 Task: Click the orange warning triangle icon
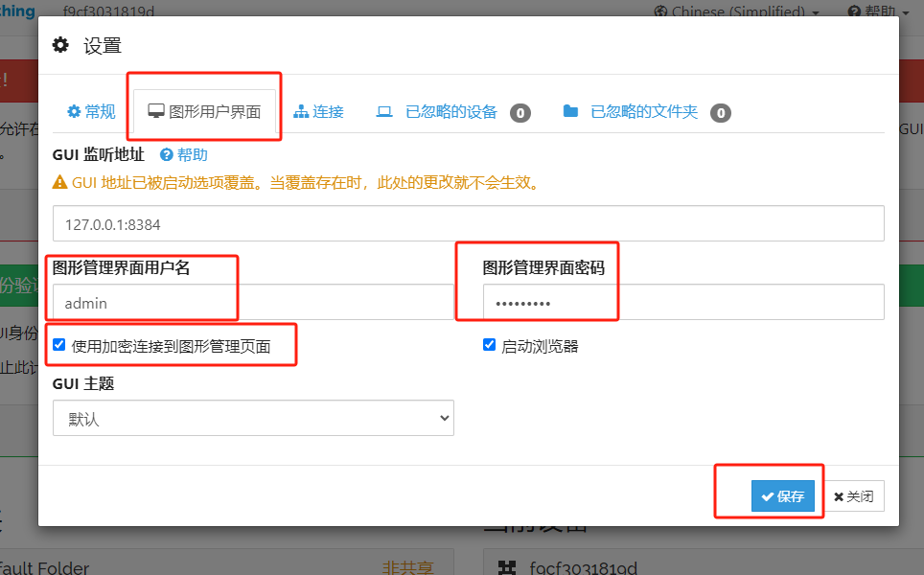[59, 183]
